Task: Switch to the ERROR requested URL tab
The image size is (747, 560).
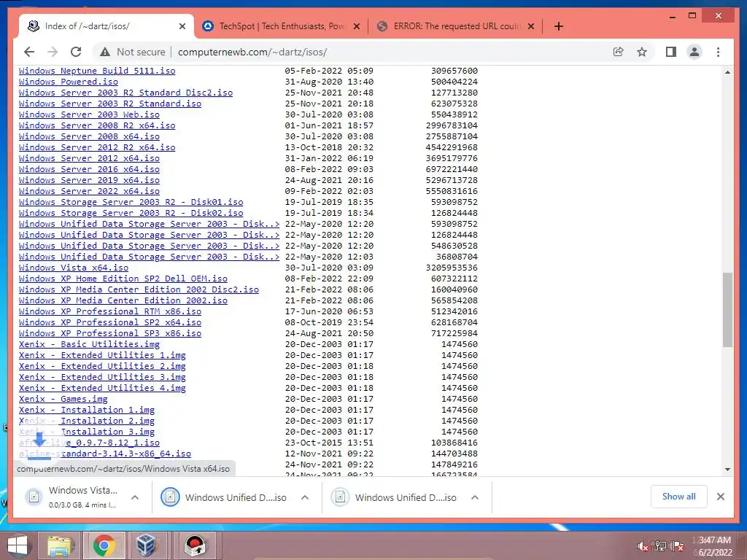Action: 456,26
